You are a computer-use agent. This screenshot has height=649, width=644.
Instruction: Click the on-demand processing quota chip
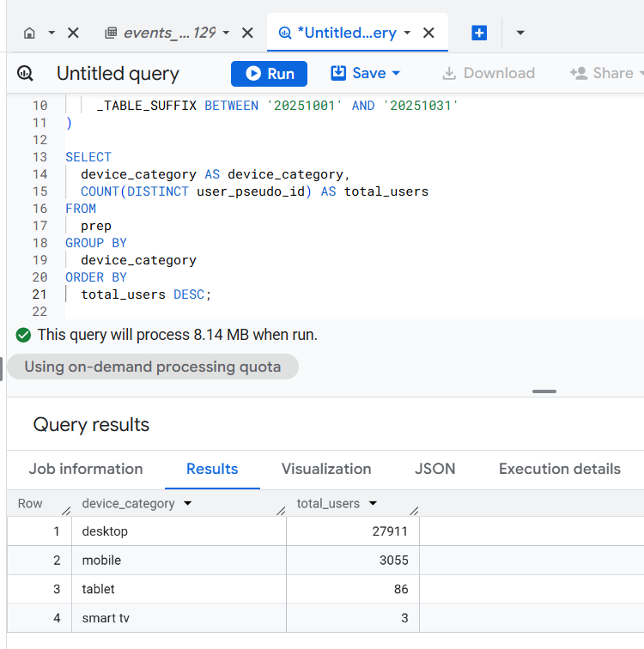tap(153, 367)
